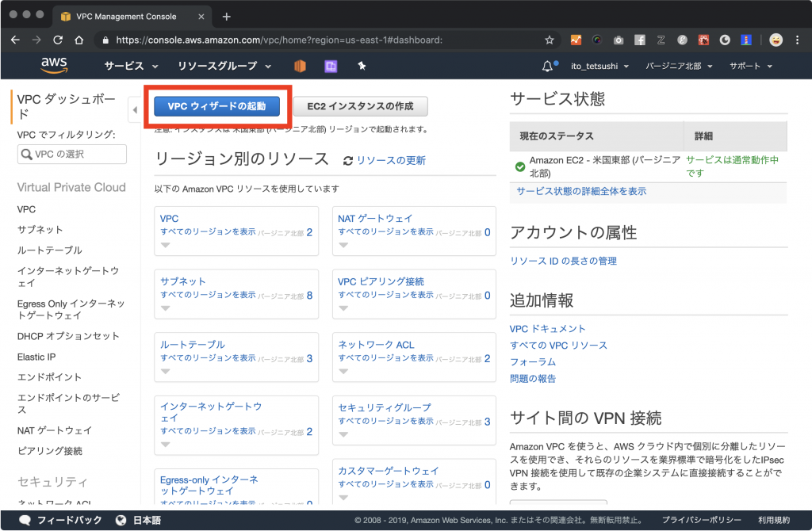Image resolution: width=812 pixels, height=531 pixels.
Task: Bookmark this page with the star icon
Action: pyautogui.click(x=550, y=40)
